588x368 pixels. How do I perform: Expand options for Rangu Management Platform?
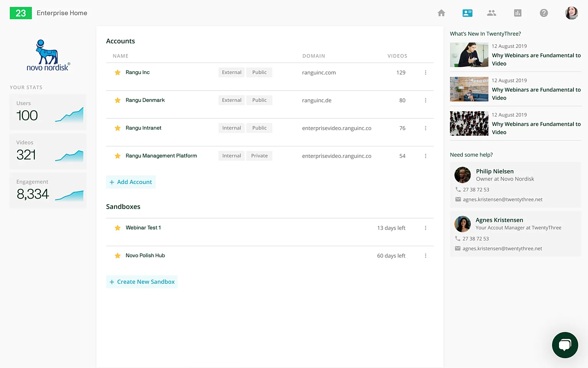[x=425, y=156]
